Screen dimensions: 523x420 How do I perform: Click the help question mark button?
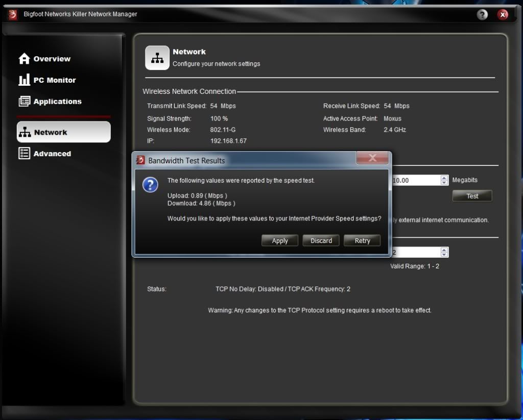click(x=482, y=14)
